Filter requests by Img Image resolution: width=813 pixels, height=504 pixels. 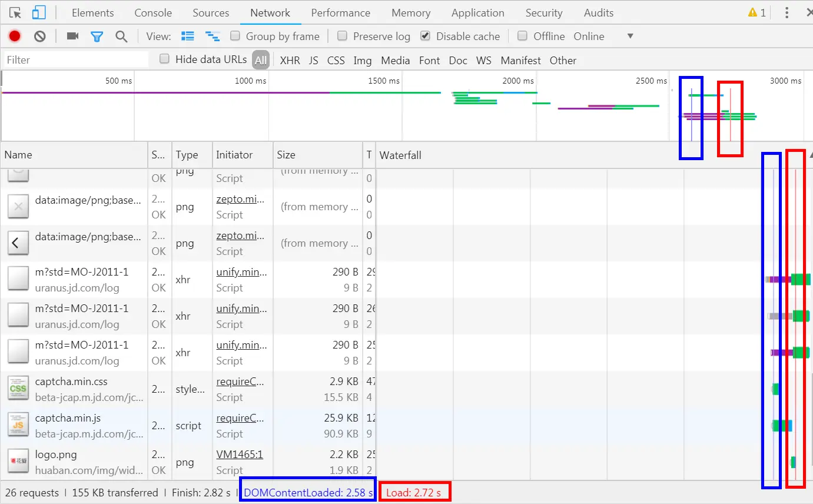point(363,60)
